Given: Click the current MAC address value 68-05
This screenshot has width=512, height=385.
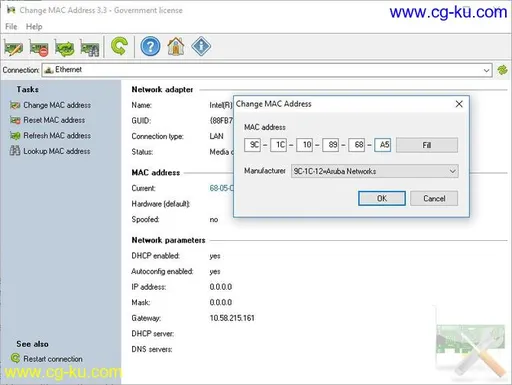Looking at the screenshot, I should (222, 188).
